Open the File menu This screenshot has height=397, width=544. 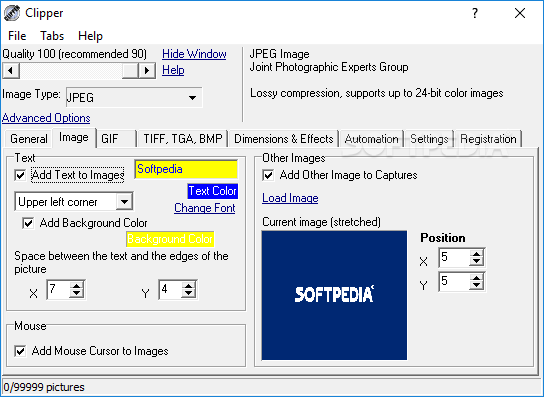(17, 36)
